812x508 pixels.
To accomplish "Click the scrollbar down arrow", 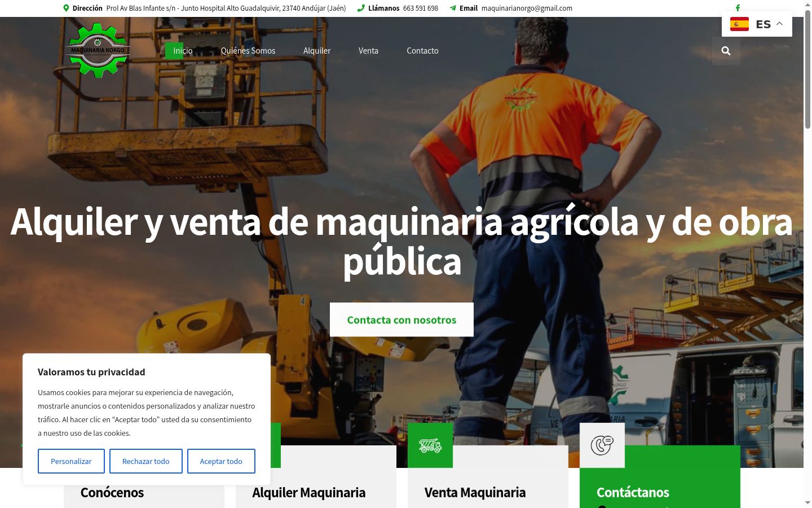I will [x=807, y=502].
